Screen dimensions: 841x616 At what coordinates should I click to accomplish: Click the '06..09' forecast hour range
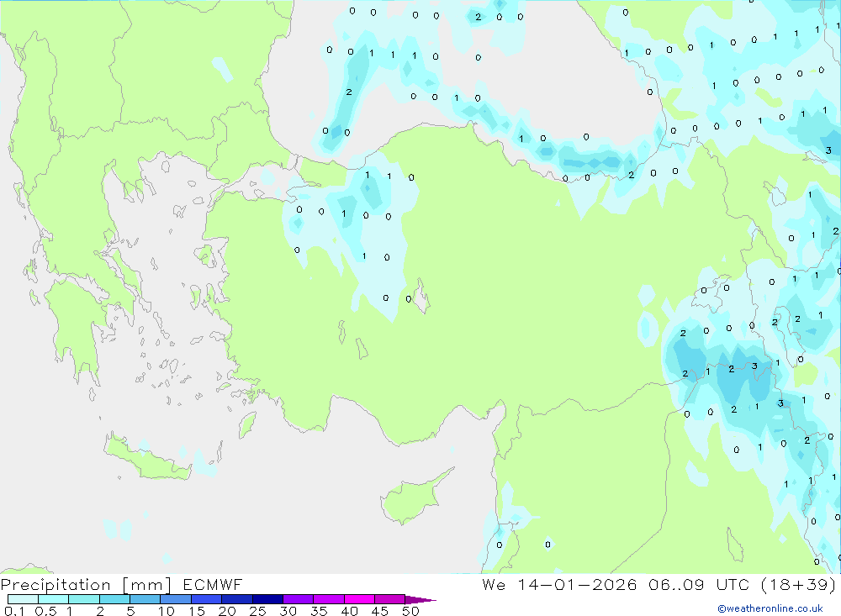(676, 584)
